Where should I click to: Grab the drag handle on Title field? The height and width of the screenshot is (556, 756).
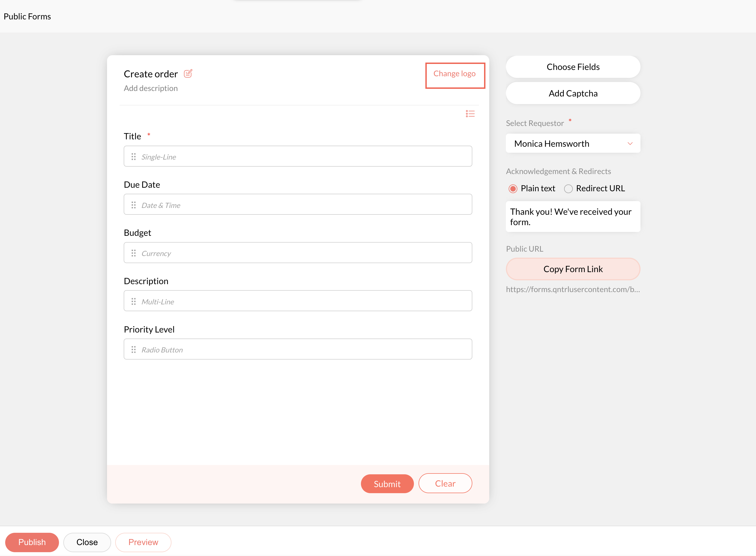pos(134,157)
